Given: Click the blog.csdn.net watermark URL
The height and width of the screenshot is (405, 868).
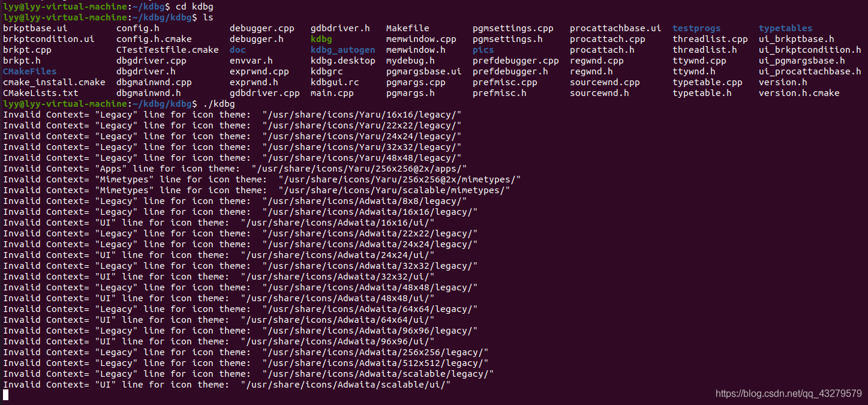Looking at the screenshot, I should [x=789, y=394].
